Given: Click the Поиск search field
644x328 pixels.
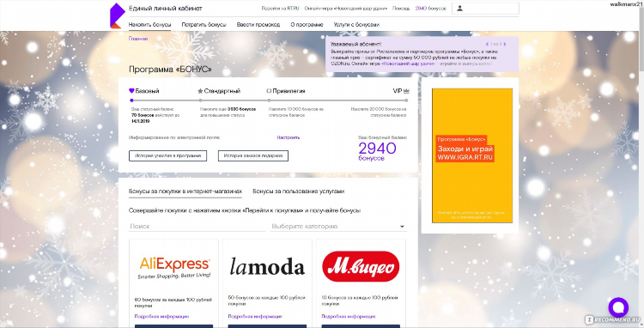Looking at the screenshot, I should click(197, 226).
